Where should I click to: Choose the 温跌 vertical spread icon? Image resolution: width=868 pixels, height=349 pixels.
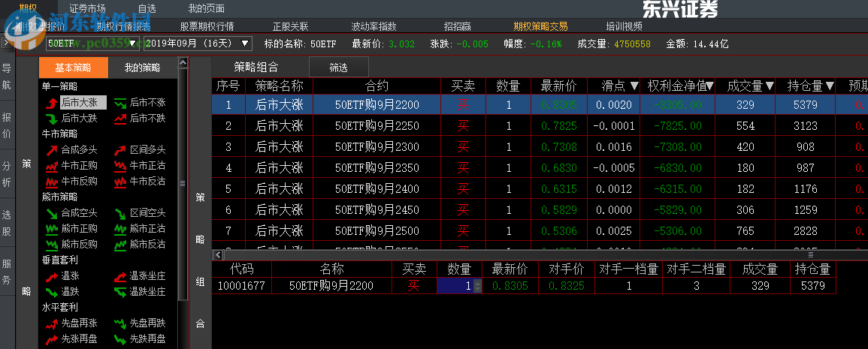pos(51,291)
